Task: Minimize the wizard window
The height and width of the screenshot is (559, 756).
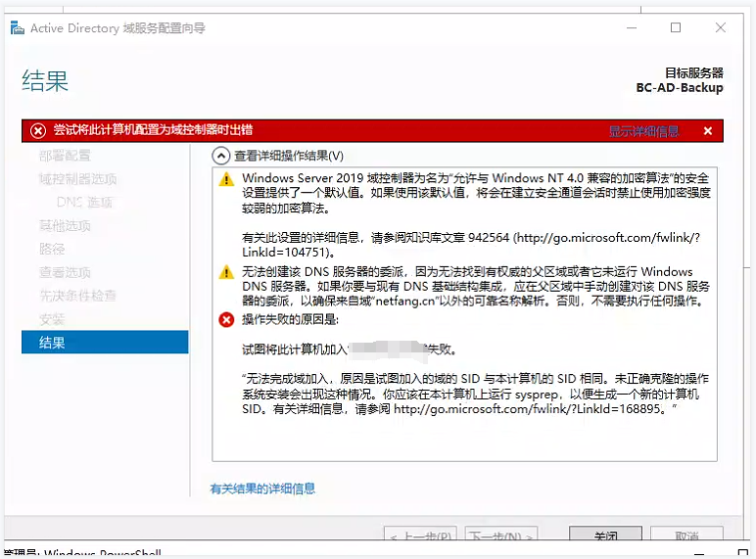Action: (630, 27)
